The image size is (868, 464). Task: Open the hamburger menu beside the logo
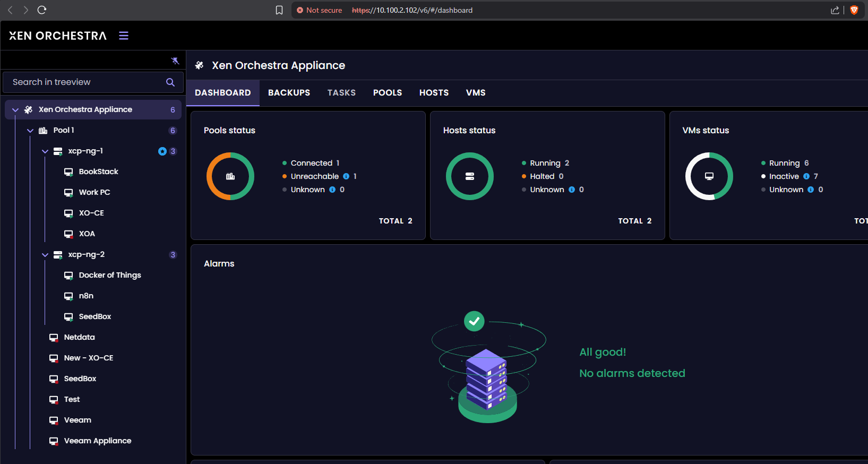click(124, 36)
